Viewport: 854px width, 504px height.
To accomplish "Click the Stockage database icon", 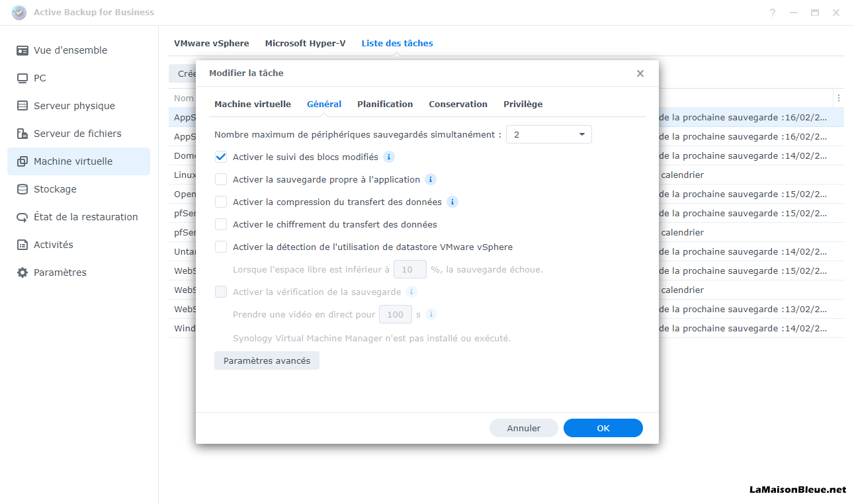I will coord(22,189).
